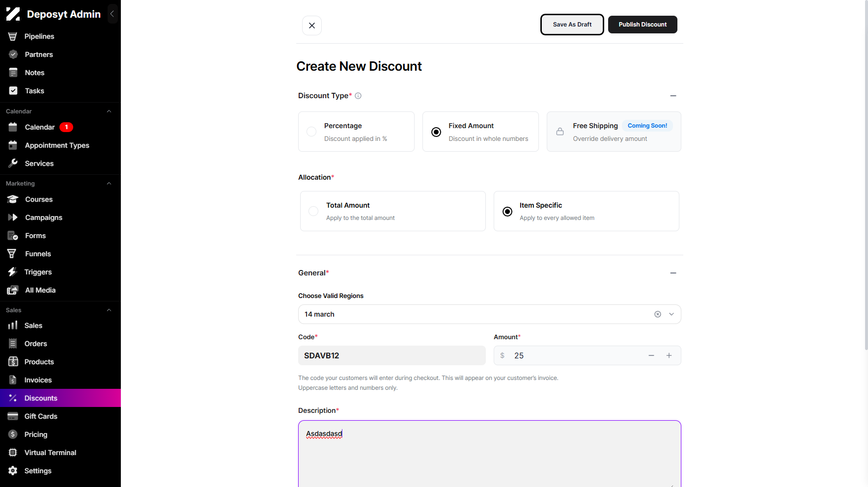This screenshot has width=868, height=487.
Task: Click the Courses graduation cap icon
Action: click(x=13, y=199)
